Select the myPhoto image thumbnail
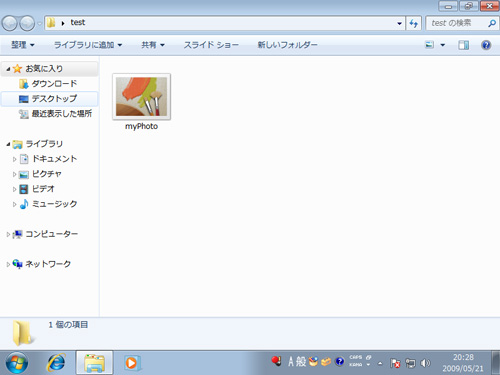This screenshot has width=500, height=375. 141,97
